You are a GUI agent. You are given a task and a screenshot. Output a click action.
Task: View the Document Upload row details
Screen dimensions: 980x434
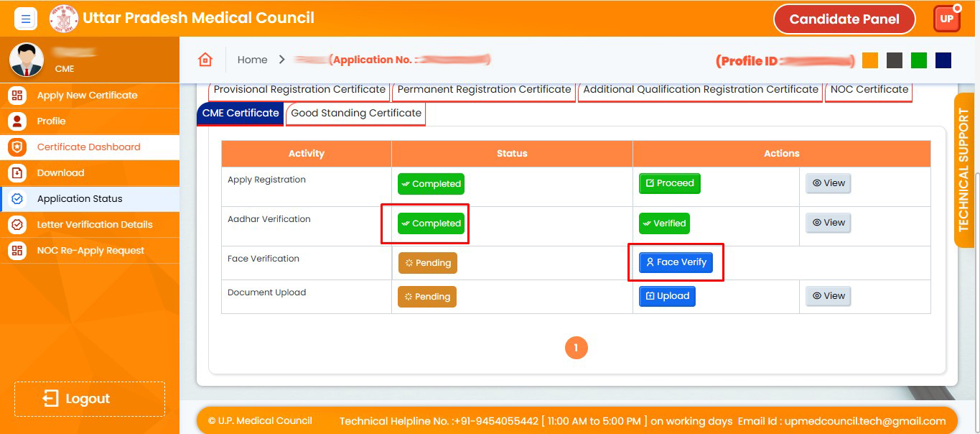pos(828,296)
